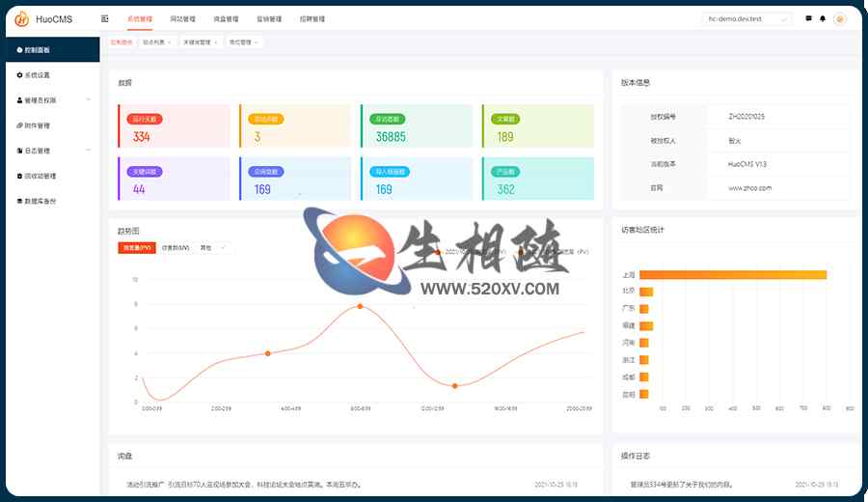Image resolution: width=868 pixels, height=502 pixels.
Task: Click the first operation log entry
Action: [x=734, y=485]
